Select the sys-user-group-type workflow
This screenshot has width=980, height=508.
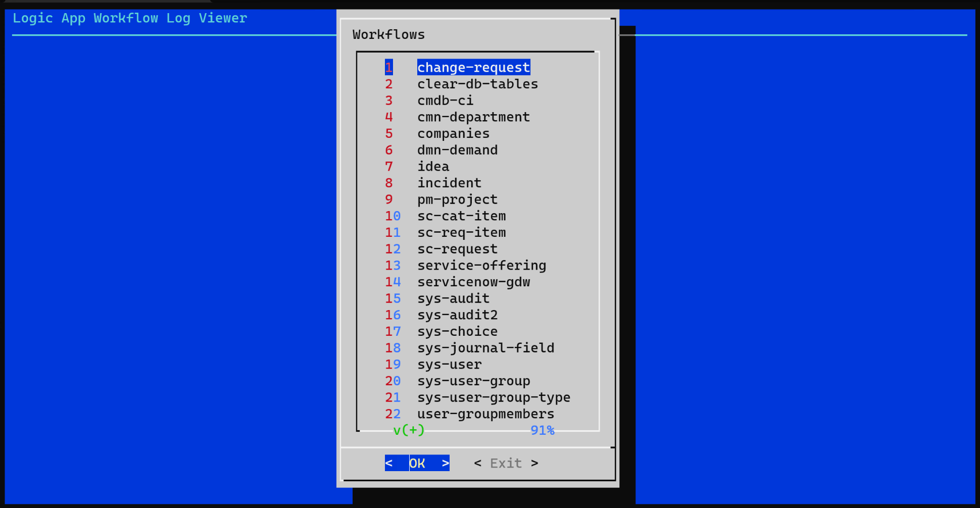(x=494, y=397)
